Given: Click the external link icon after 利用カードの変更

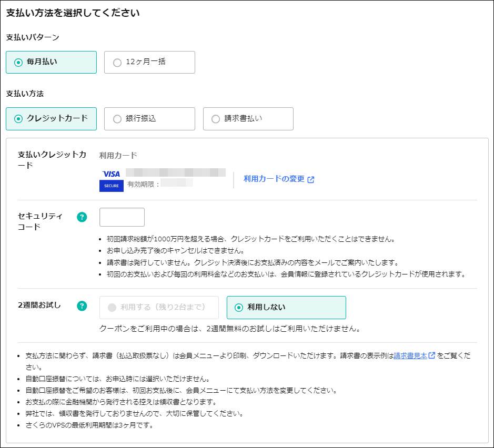Looking at the screenshot, I should tap(311, 179).
